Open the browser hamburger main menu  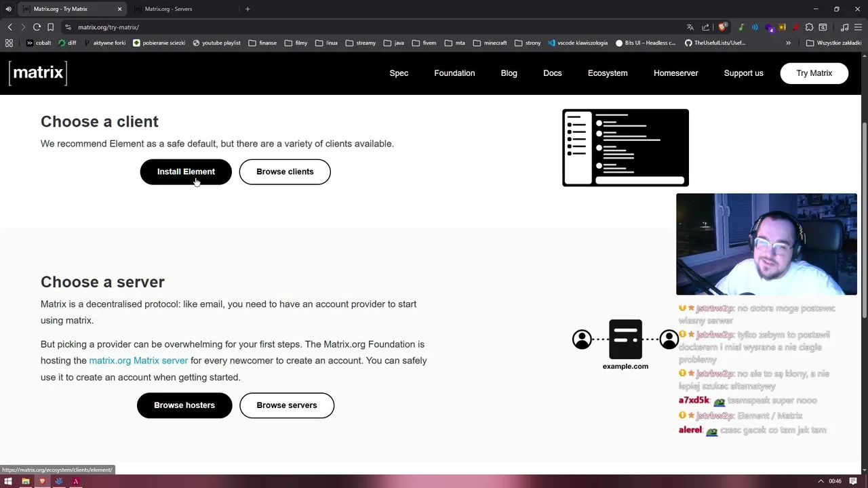pos(858,27)
